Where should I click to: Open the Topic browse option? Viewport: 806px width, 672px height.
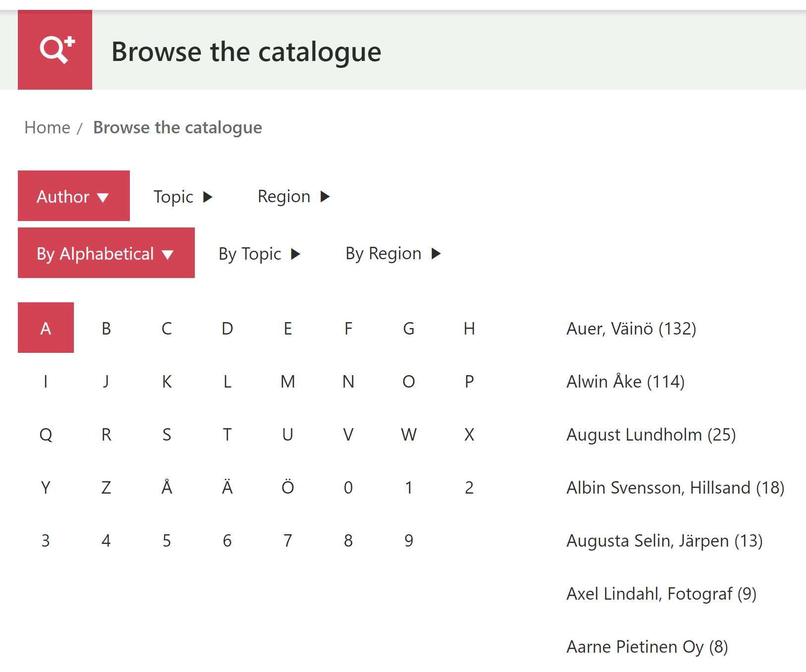pyautogui.click(x=182, y=197)
